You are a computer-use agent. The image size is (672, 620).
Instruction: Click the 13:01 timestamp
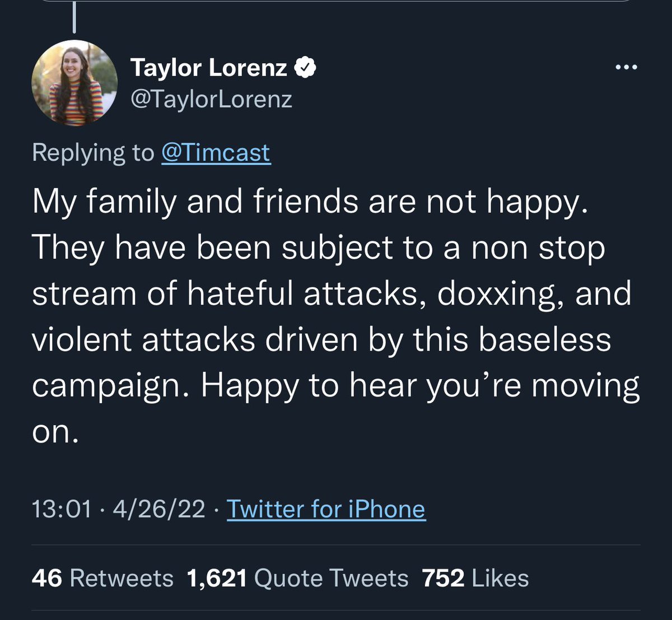pos(62,509)
